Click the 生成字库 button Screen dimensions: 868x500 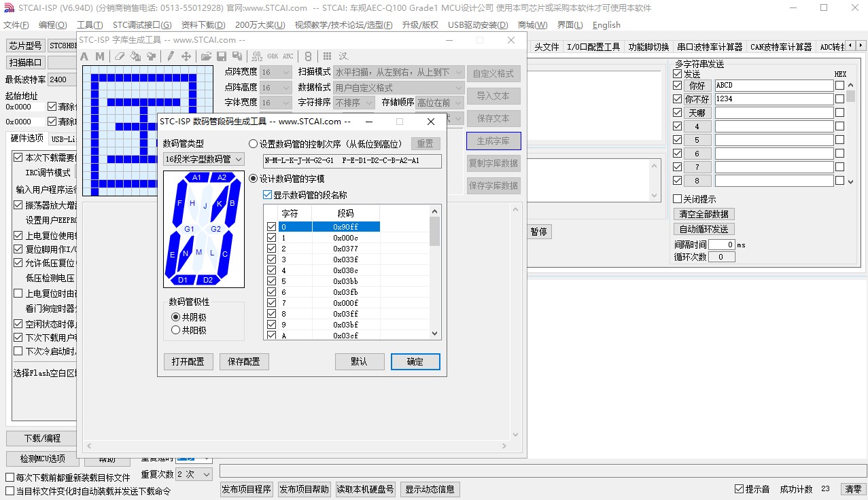493,141
